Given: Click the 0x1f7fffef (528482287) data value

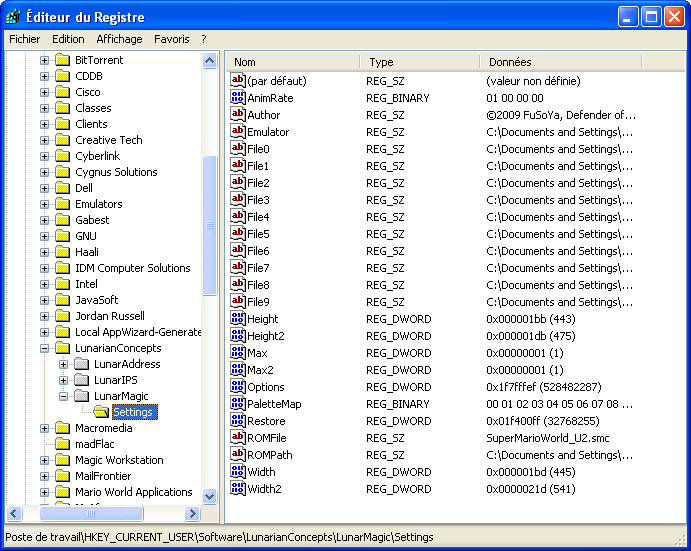Looking at the screenshot, I should [544, 387].
